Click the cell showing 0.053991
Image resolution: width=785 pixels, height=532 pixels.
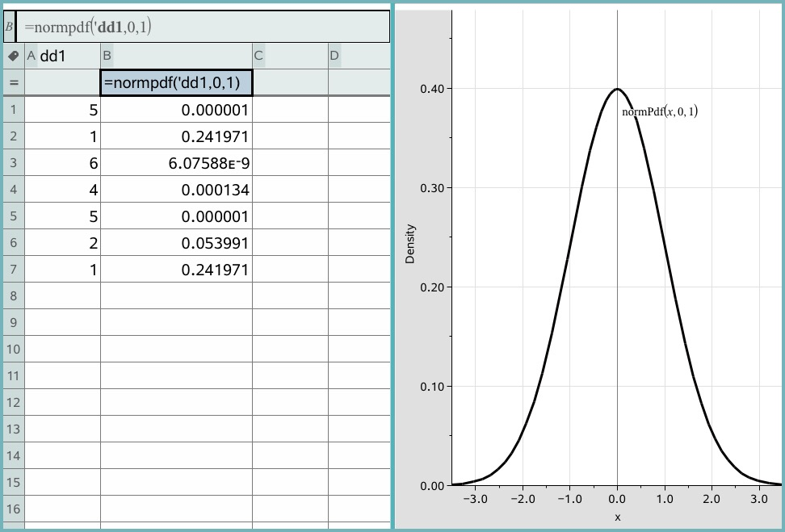(176, 243)
